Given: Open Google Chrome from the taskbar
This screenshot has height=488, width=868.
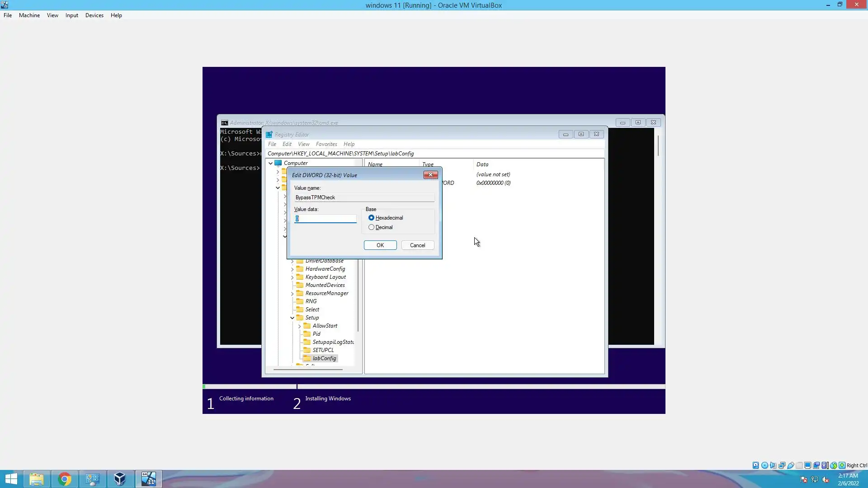Looking at the screenshot, I should 64,479.
